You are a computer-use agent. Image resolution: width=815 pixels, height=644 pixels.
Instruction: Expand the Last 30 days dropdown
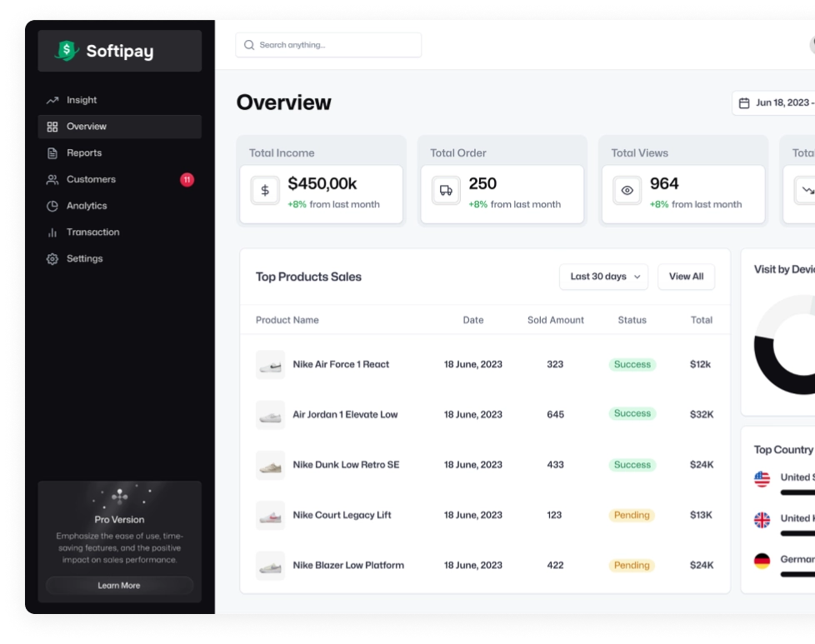click(x=603, y=277)
